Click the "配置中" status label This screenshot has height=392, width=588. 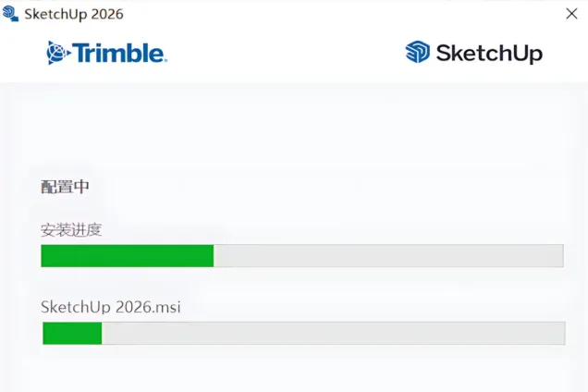[65, 187]
